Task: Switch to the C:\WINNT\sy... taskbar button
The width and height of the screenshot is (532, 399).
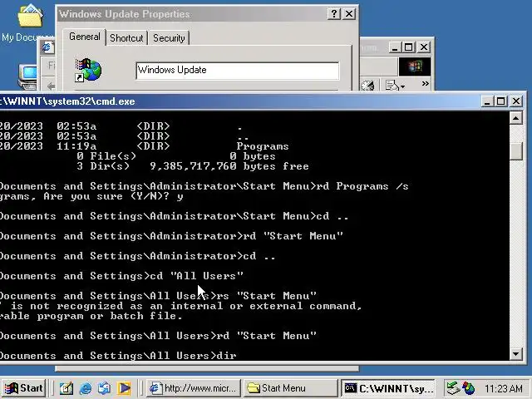Action: pos(388,388)
